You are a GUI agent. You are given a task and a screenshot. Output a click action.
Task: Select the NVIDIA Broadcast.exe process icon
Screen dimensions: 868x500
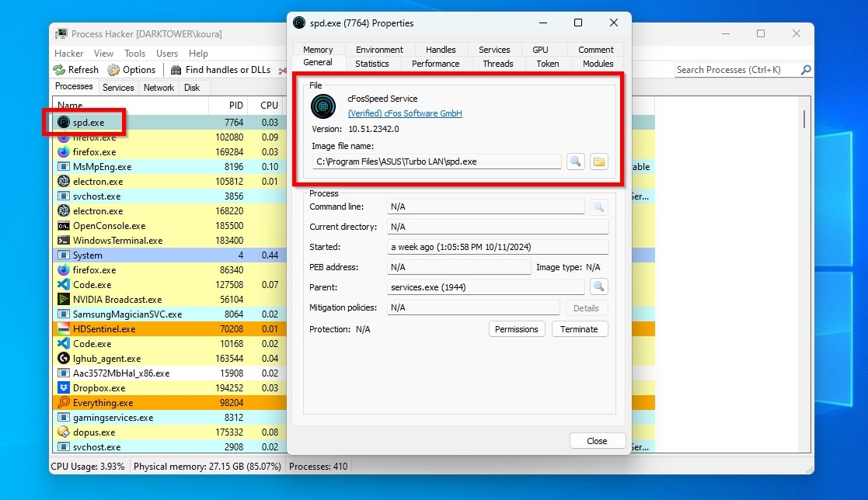tap(64, 300)
